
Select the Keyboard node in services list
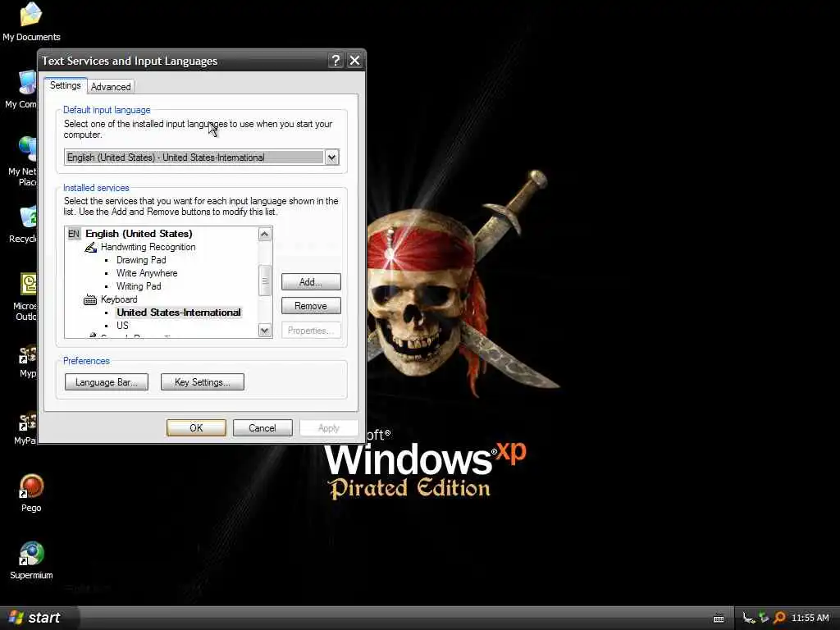click(119, 299)
